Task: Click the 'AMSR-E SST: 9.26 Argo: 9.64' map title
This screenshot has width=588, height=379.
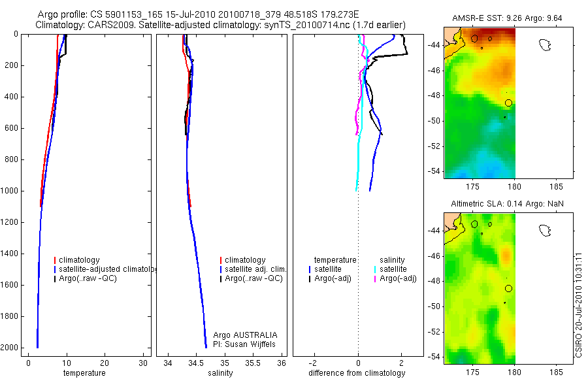Action: click(507, 18)
